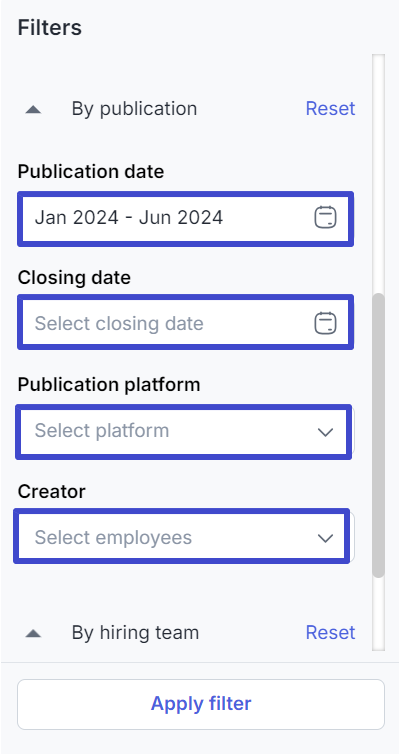This screenshot has height=754, width=399.
Task: Open the Creator Select employees dropdown
Action: pos(182,536)
